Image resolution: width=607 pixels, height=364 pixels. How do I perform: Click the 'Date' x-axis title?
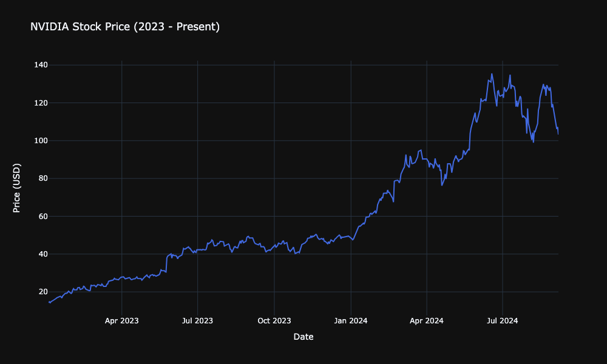pos(303,337)
